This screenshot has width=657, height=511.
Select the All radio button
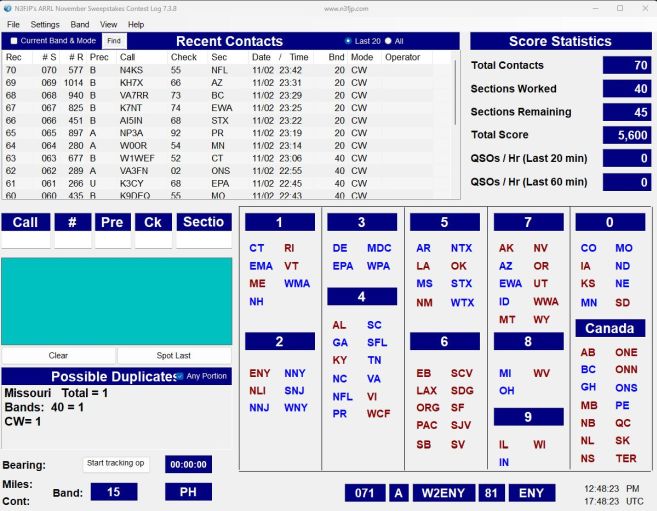(388, 41)
